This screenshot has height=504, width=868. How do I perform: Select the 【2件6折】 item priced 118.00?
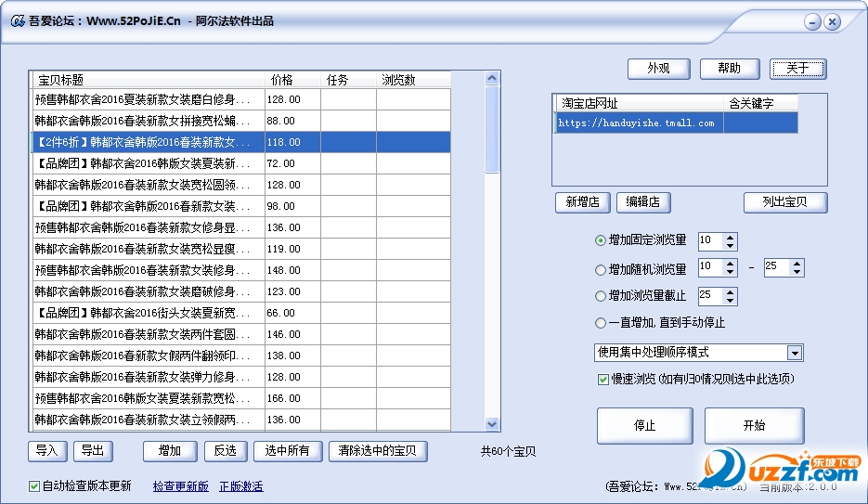tap(242, 142)
